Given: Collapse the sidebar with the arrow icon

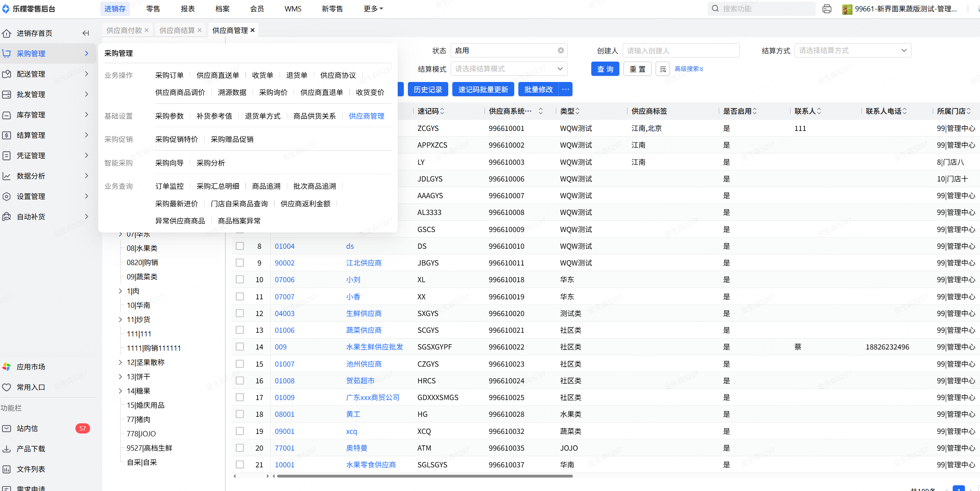Looking at the screenshot, I should click(86, 33).
